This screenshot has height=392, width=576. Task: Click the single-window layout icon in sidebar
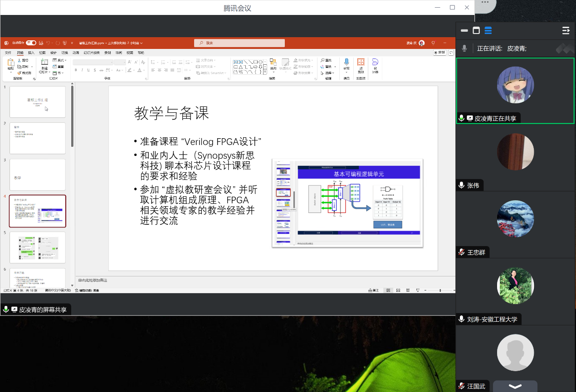(x=476, y=31)
